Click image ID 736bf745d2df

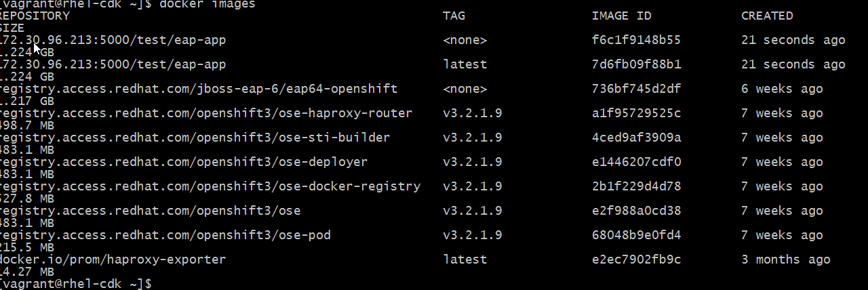pos(636,89)
